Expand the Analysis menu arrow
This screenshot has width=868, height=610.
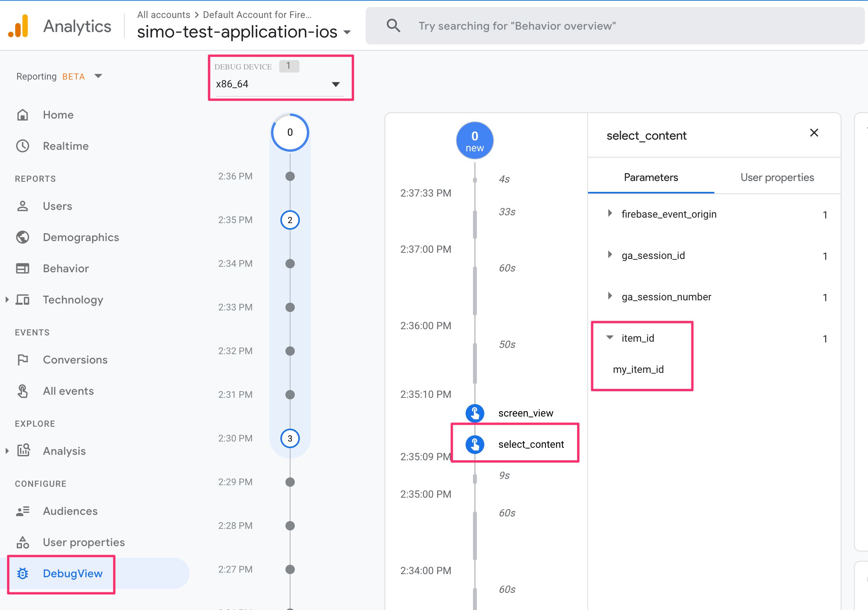coord(7,451)
